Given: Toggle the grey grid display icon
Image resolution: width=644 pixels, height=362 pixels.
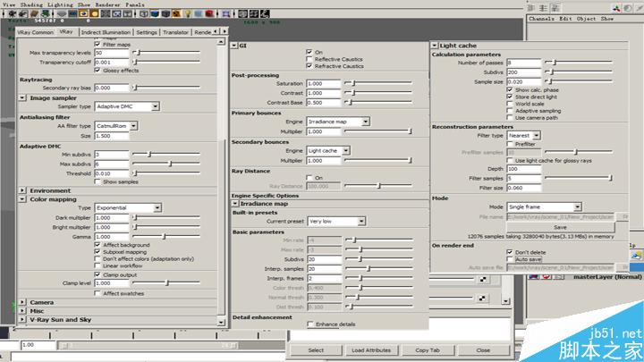Looking at the screenshot, I should 62,13.
